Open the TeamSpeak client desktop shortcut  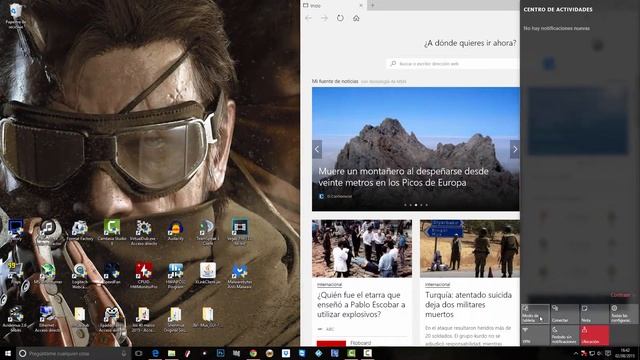207,232
